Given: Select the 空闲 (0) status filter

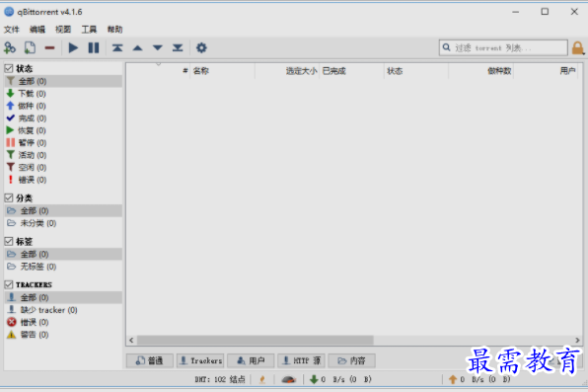Looking at the screenshot, I should (x=63, y=168).
